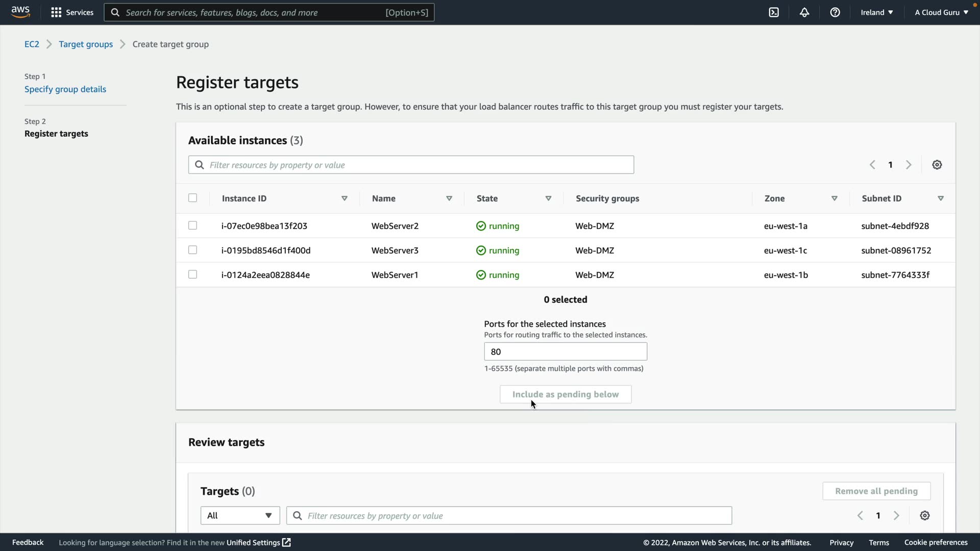Click the ports input field showing 80

click(566, 352)
